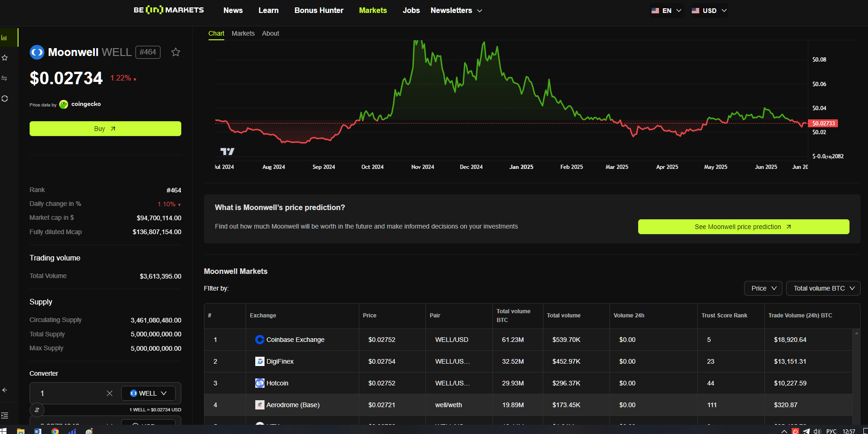
Task: Click the swap currencies button in Converter
Action: [37, 409]
